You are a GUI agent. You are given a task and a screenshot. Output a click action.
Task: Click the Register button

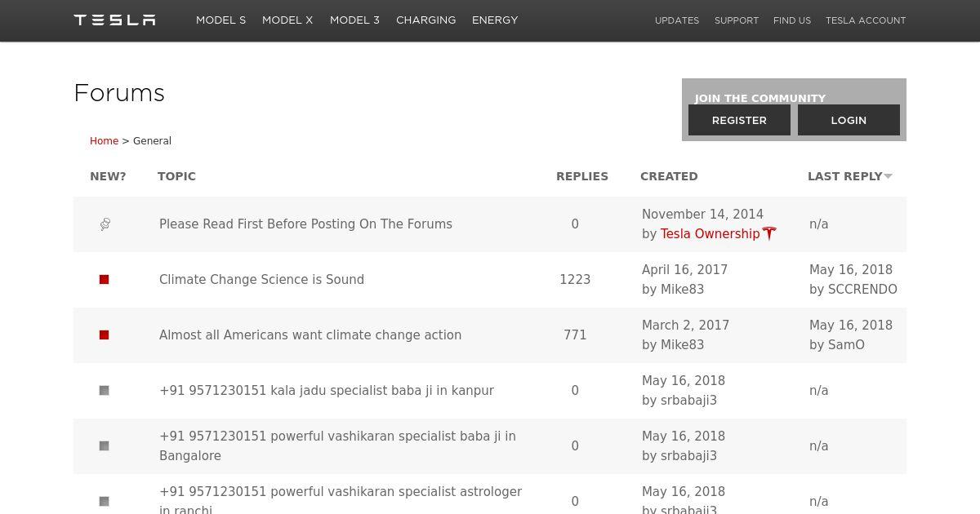[739, 120]
